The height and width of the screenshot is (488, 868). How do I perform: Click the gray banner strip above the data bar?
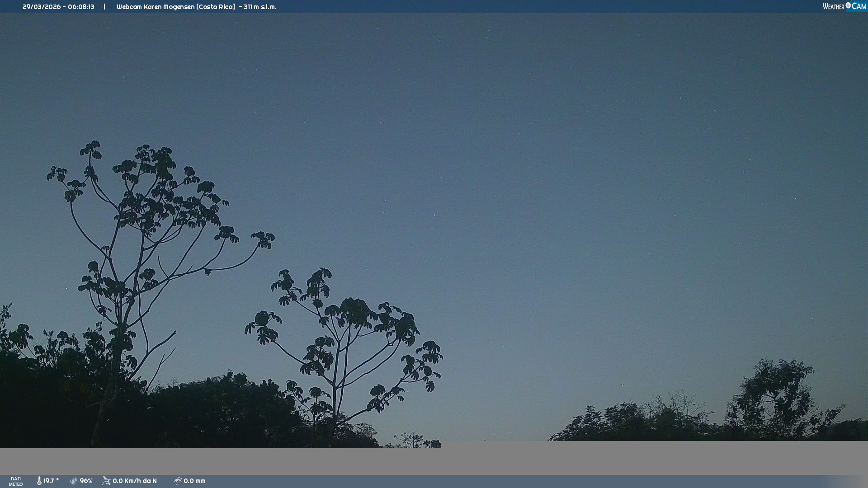click(434, 461)
